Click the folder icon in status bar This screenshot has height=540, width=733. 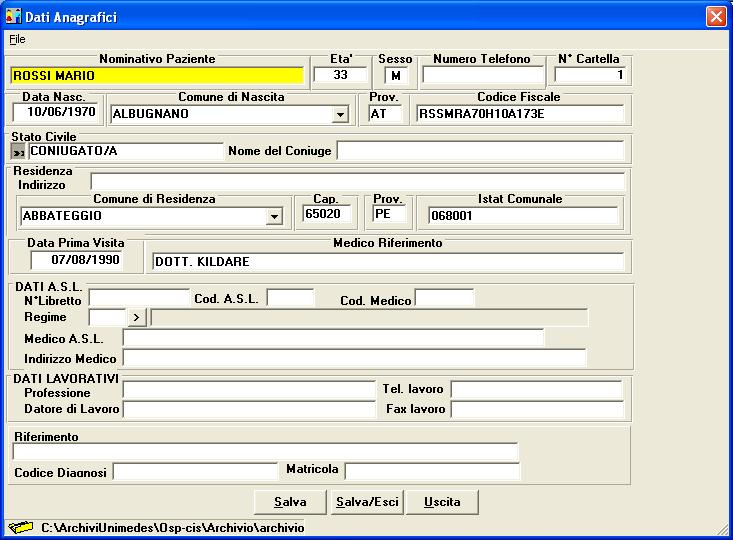pyautogui.click(x=20, y=526)
